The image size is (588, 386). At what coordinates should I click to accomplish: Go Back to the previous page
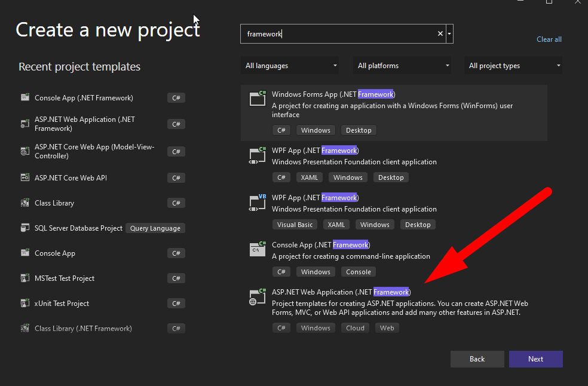coord(477,359)
